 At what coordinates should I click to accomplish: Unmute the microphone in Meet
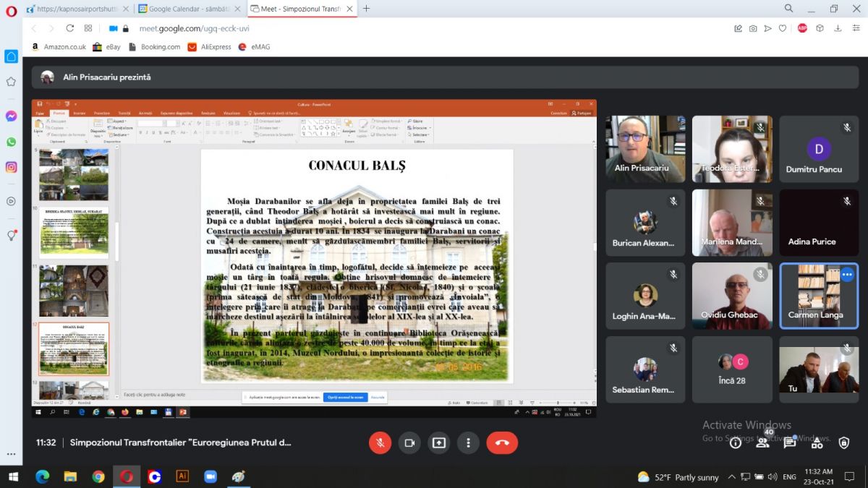(x=380, y=442)
